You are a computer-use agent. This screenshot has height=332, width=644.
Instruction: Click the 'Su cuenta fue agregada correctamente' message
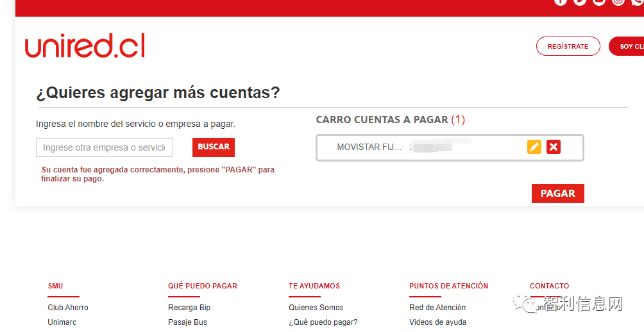(x=158, y=174)
